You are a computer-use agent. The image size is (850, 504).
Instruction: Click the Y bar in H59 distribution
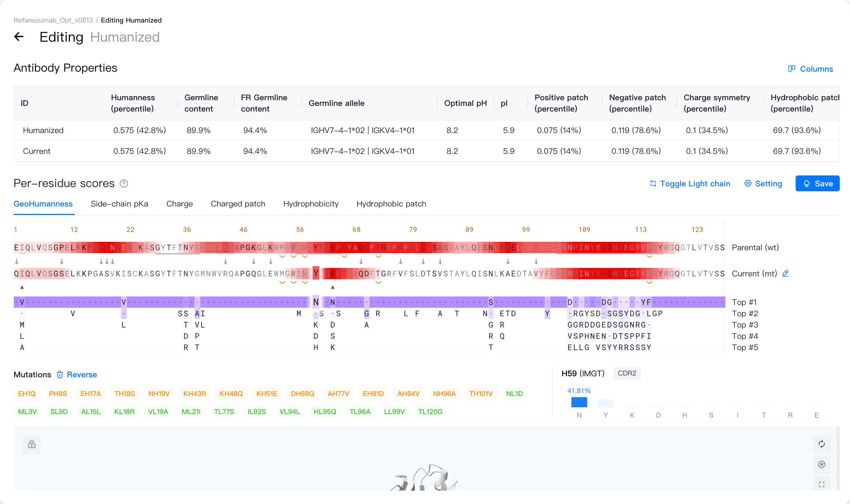pos(606,403)
